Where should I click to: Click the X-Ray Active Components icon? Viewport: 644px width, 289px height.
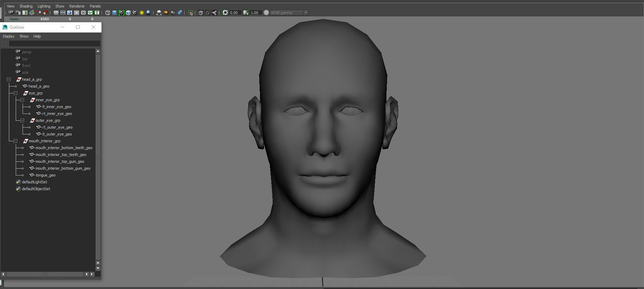(207, 13)
